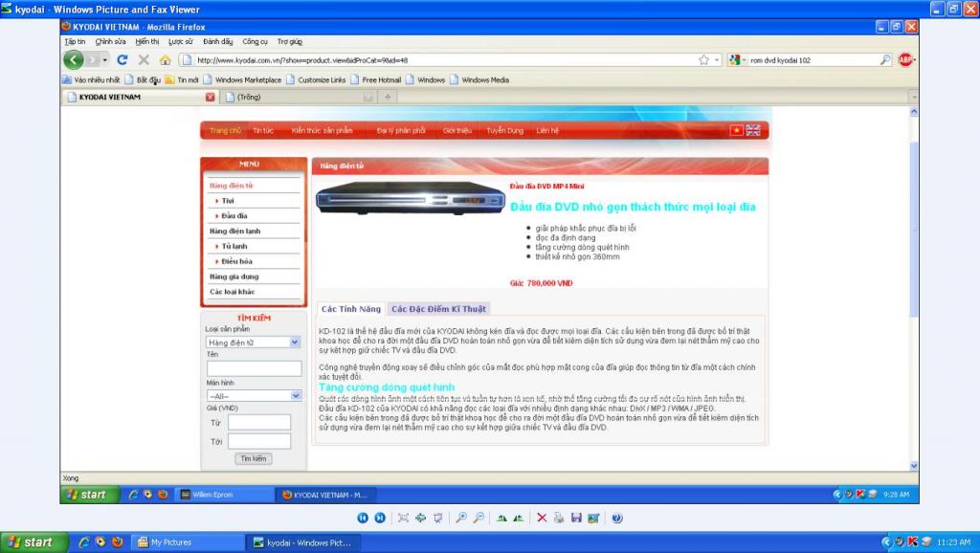Open the Chỉnh sửa menu
Image resolution: width=980 pixels, height=553 pixels.
tap(110, 42)
